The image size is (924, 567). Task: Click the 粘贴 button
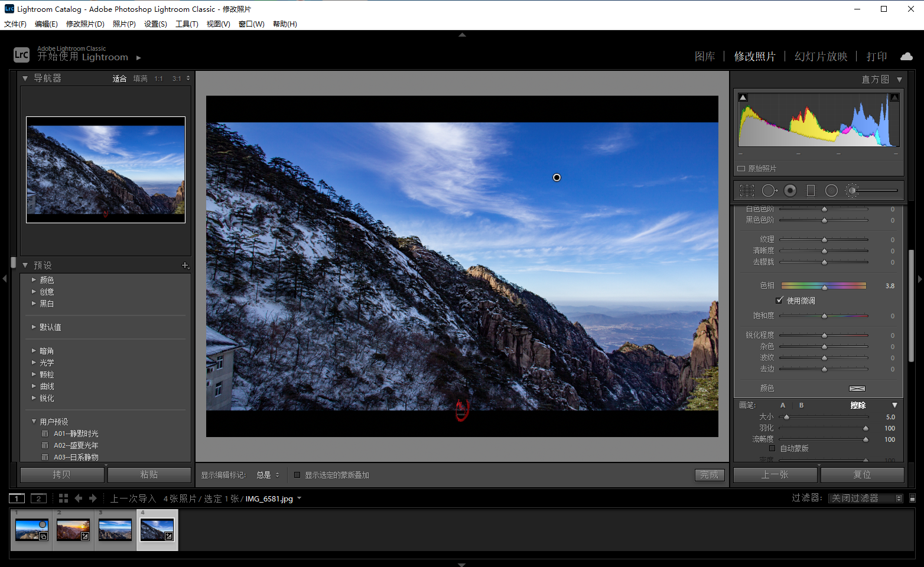149,475
